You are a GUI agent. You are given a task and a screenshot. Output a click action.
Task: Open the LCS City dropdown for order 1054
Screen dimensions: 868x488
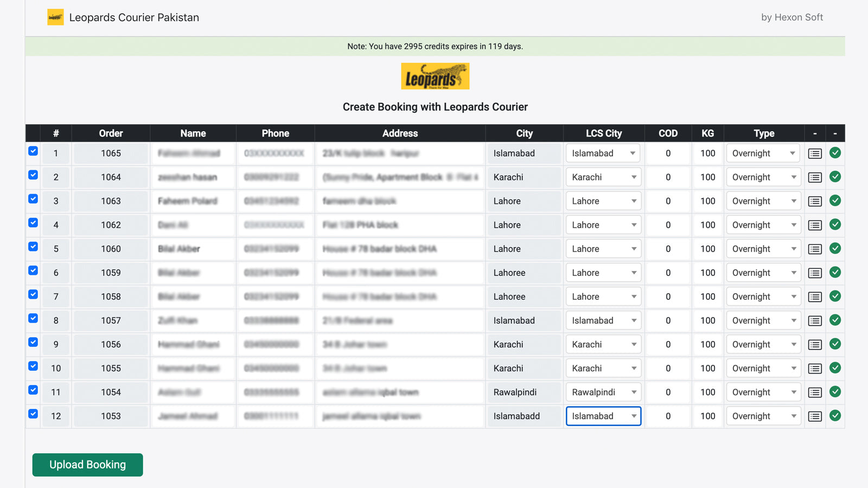tap(603, 392)
